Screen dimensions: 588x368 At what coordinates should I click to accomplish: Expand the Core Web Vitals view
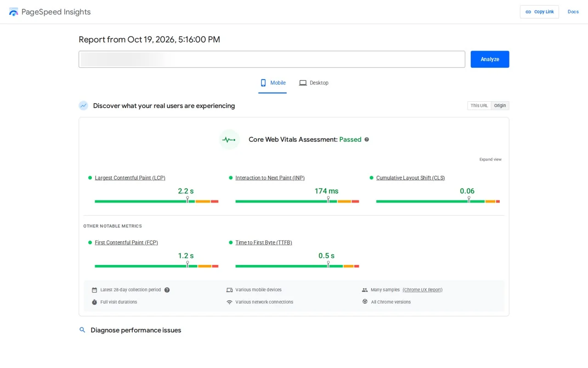pos(491,160)
